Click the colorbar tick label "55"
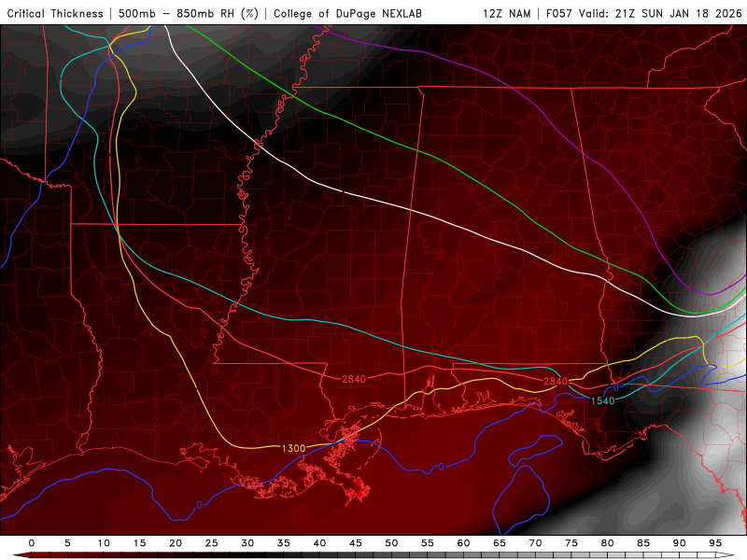Viewport: 747px width, 560px height. click(x=428, y=543)
